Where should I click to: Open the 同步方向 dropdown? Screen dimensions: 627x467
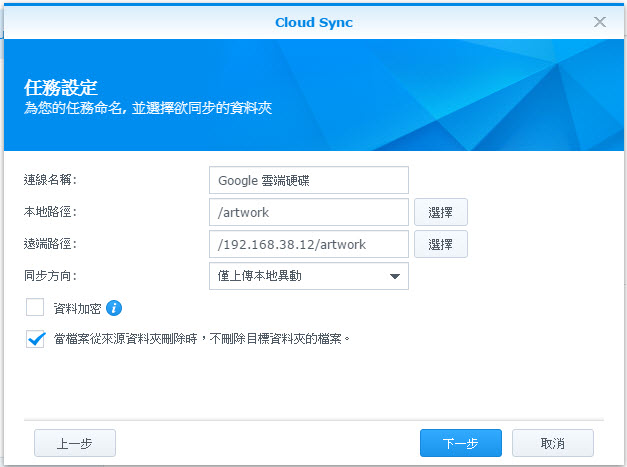[310, 276]
